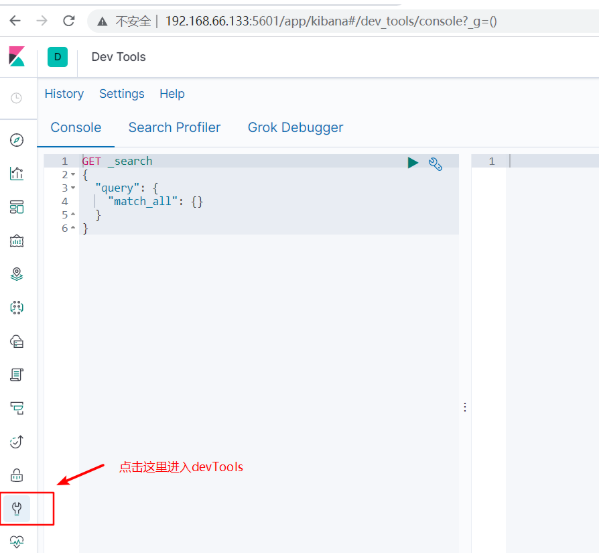
Task: Switch to Grok Debugger tab
Action: (295, 127)
